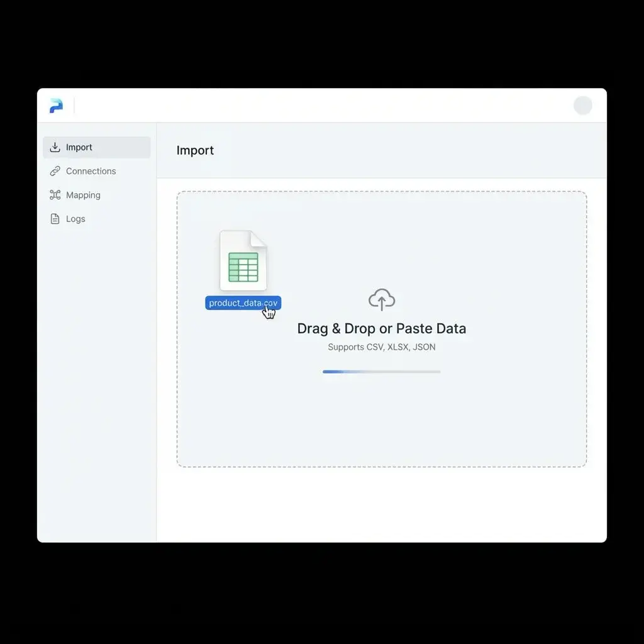The height and width of the screenshot is (644, 644).
Task: Click the Drag & Drop or Paste Data text
Action: [x=381, y=328]
